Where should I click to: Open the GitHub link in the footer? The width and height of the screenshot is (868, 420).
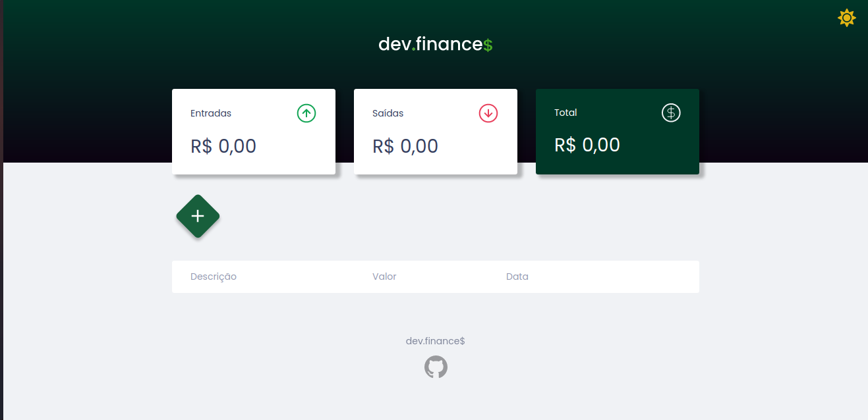436,367
